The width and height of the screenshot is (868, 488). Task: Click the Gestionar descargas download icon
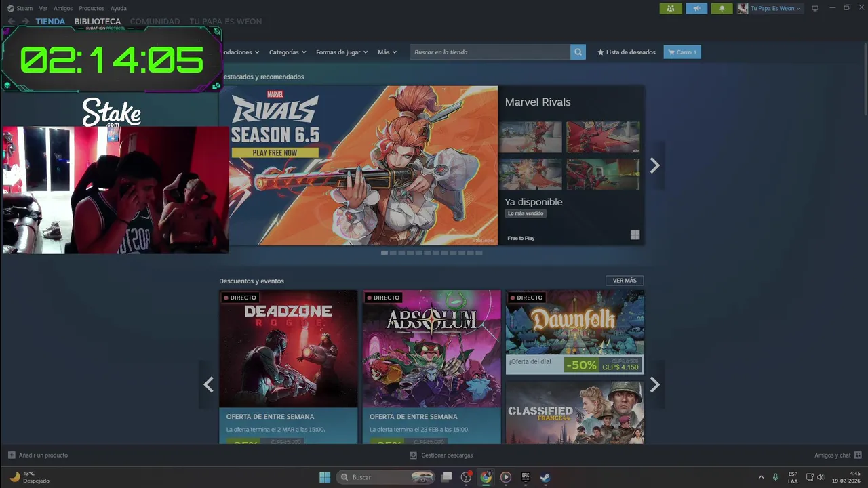coord(413,455)
